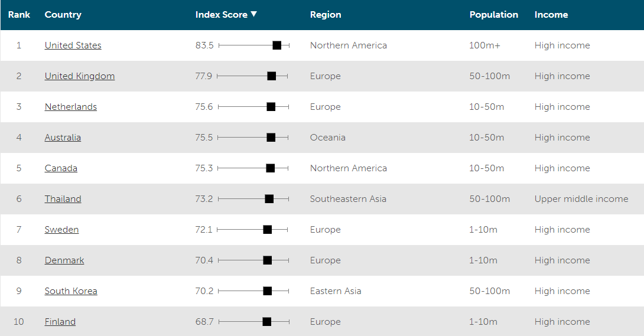
Task: Sort by Population column header
Action: coord(494,15)
